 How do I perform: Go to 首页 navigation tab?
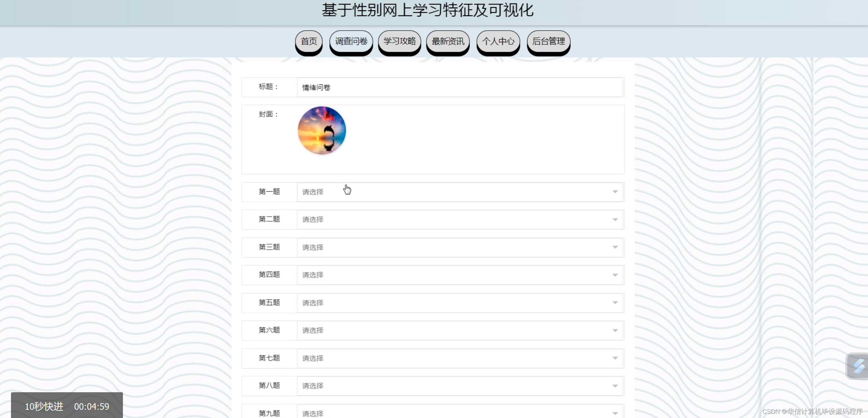(x=309, y=41)
